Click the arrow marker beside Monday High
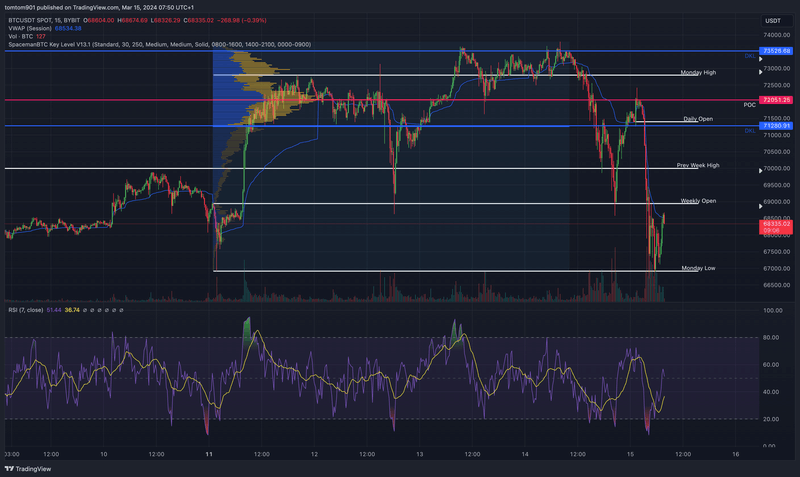The image size is (800, 477). pyautogui.click(x=760, y=72)
